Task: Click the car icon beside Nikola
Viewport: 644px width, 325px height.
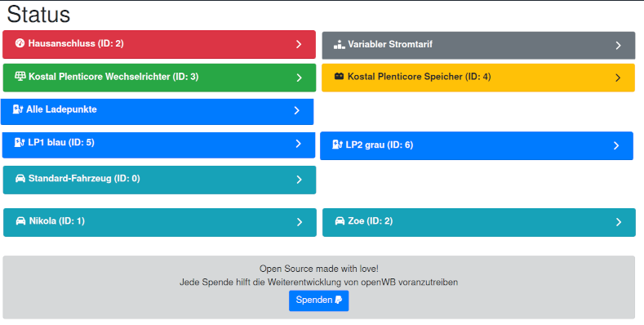Action: click(20, 221)
